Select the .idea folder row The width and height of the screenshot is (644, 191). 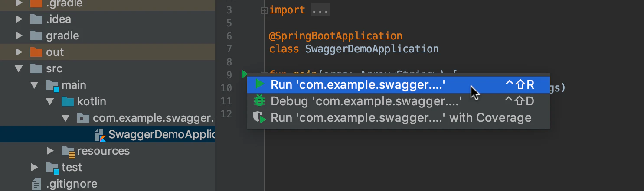(x=108, y=19)
